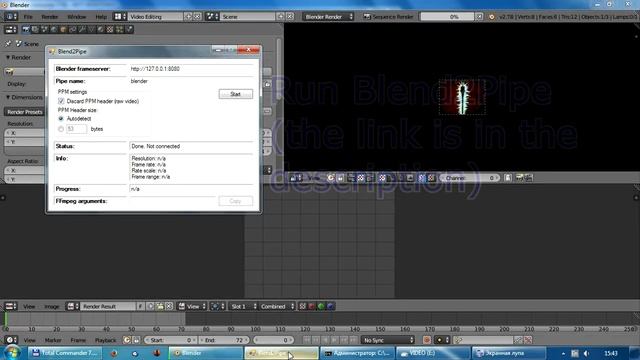Select the Constraints properties tab icon
The image size is (640, 360).
click(x=73, y=29)
